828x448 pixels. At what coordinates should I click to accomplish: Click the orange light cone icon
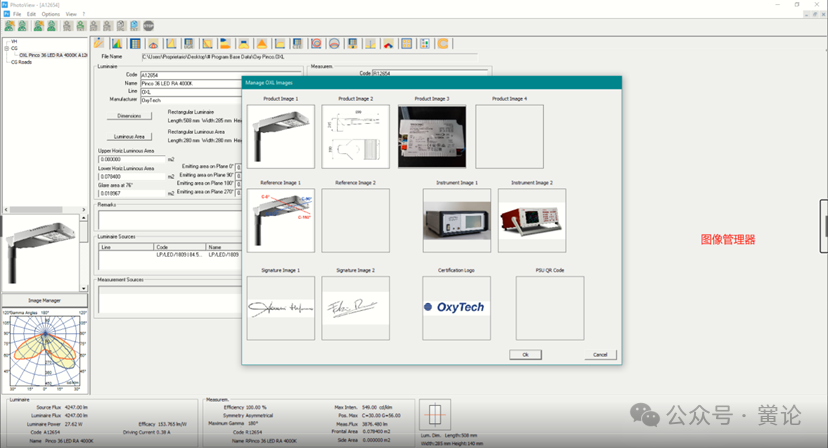pyautogui.click(x=262, y=44)
